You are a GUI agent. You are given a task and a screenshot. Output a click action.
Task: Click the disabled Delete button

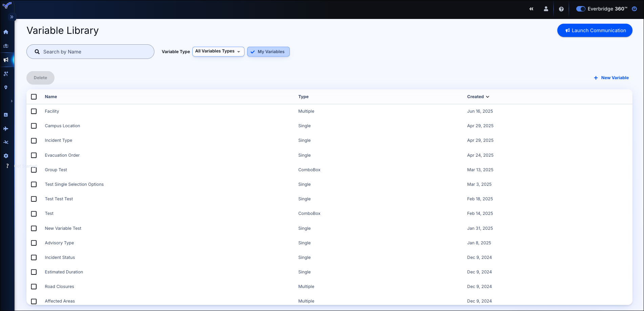pyautogui.click(x=40, y=78)
